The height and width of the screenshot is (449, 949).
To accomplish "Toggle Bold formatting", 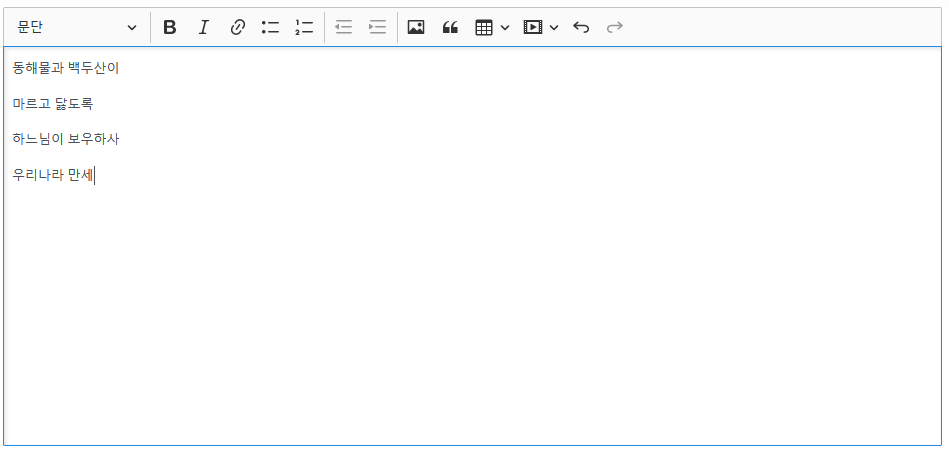I will point(170,27).
